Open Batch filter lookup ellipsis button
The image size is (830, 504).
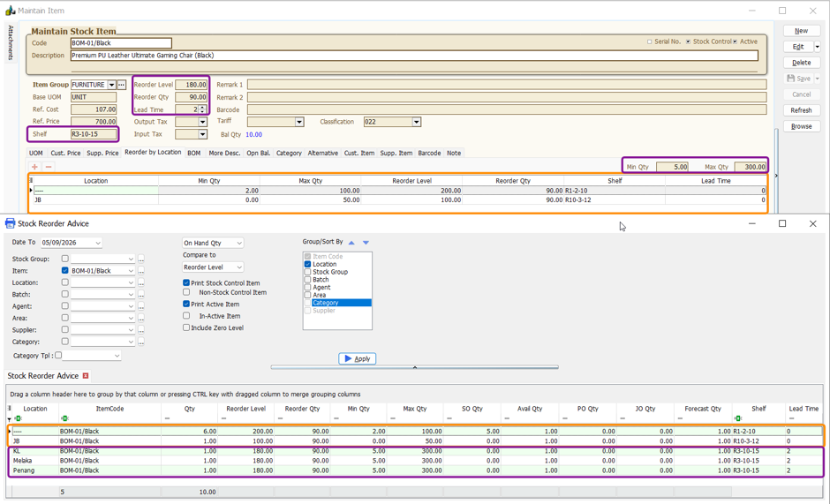click(x=141, y=294)
